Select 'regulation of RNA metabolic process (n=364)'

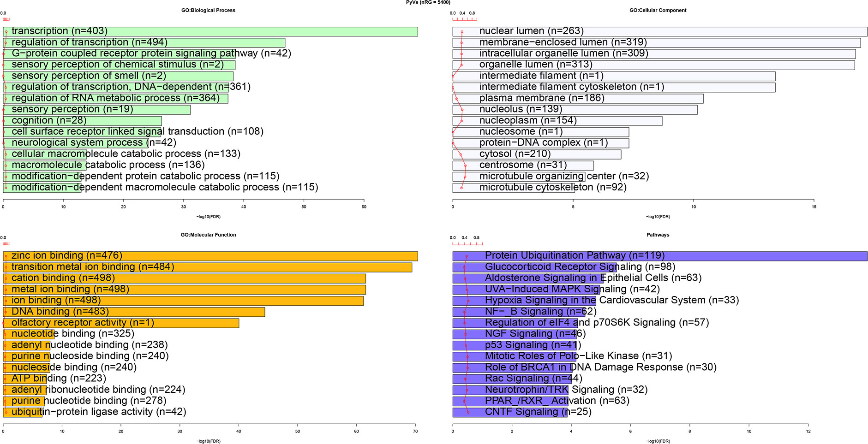tap(115, 98)
